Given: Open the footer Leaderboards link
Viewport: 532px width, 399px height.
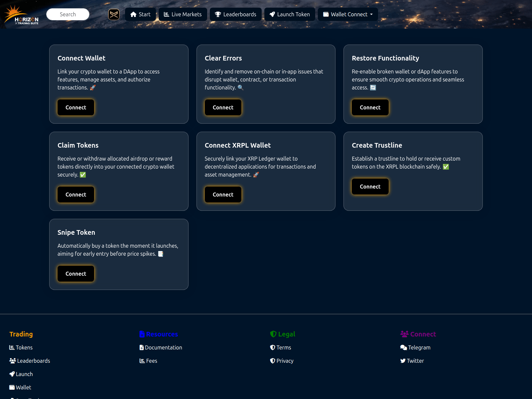Looking at the screenshot, I should [30, 361].
